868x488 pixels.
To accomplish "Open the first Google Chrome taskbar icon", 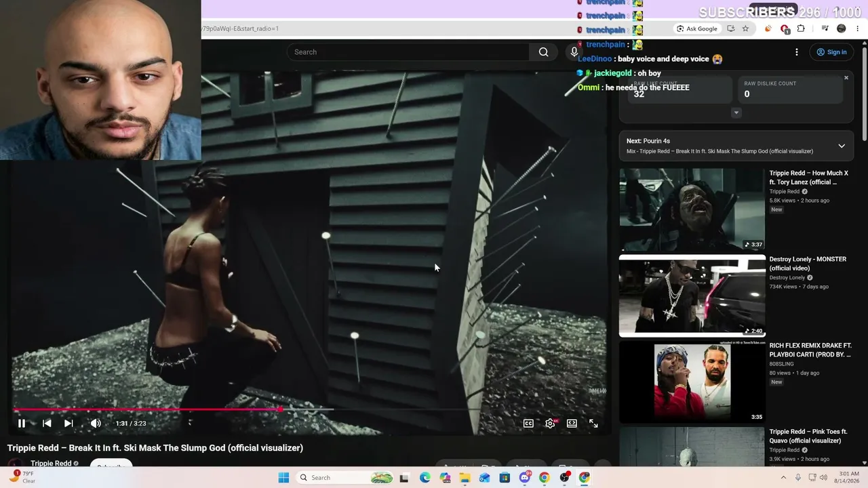I will (545, 478).
